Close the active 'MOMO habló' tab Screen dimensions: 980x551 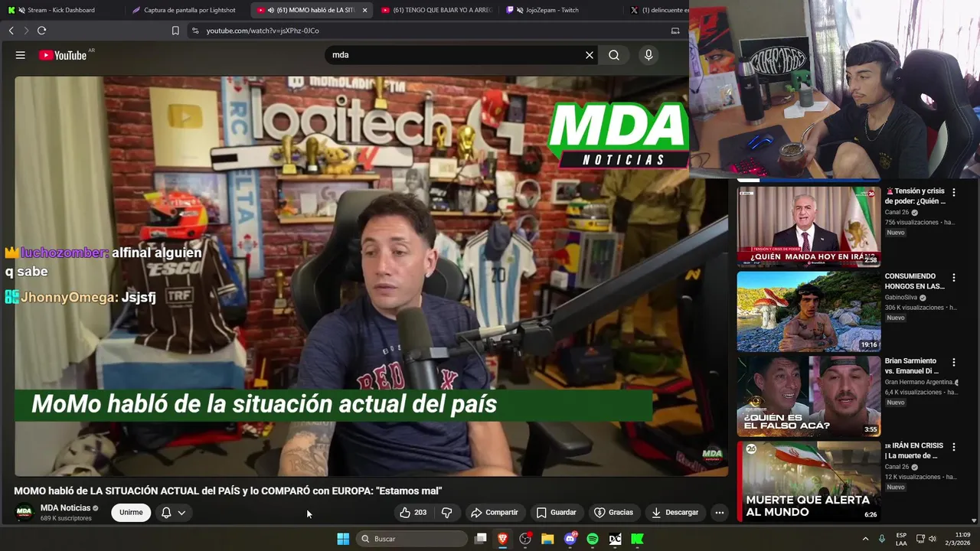(x=364, y=10)
